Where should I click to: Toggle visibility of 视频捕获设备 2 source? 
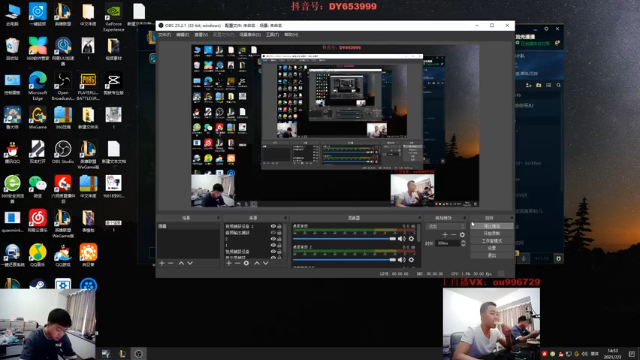point(273,226)
